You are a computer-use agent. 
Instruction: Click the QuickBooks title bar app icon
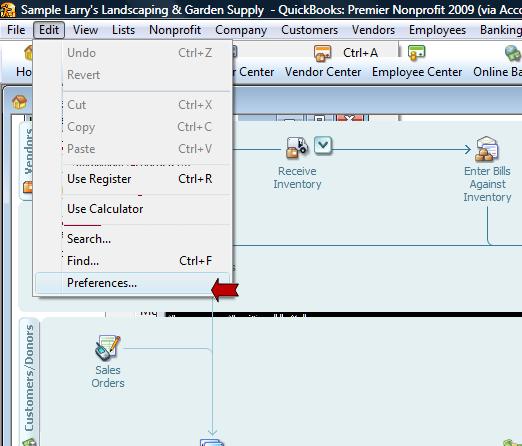[8, 10]
